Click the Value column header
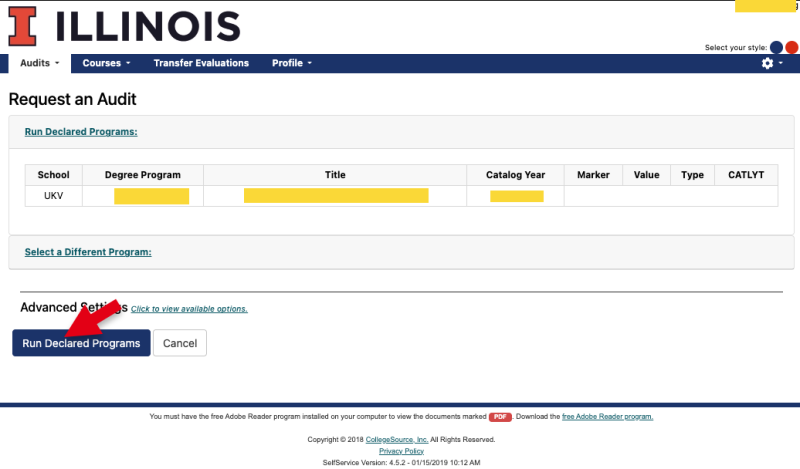Viewport: 800px width, 469px height. tap(646, 175)
